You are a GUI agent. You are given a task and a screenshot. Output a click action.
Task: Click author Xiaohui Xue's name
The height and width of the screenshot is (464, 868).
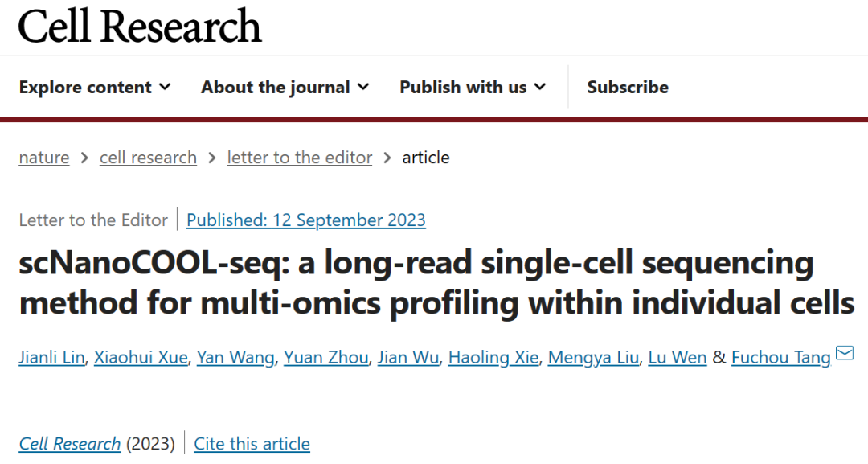141,357
